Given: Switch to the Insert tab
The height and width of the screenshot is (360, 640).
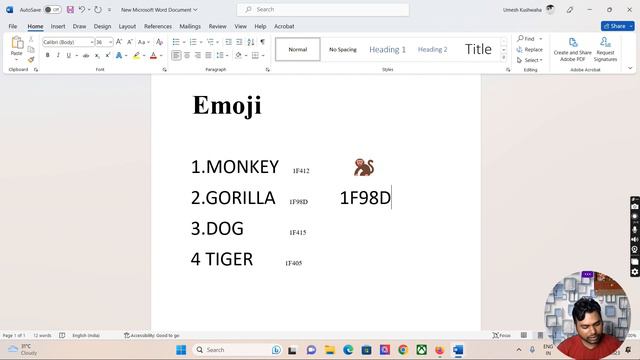Looking at the screenshot, I should pyautogui.click(x=58, y=26).
